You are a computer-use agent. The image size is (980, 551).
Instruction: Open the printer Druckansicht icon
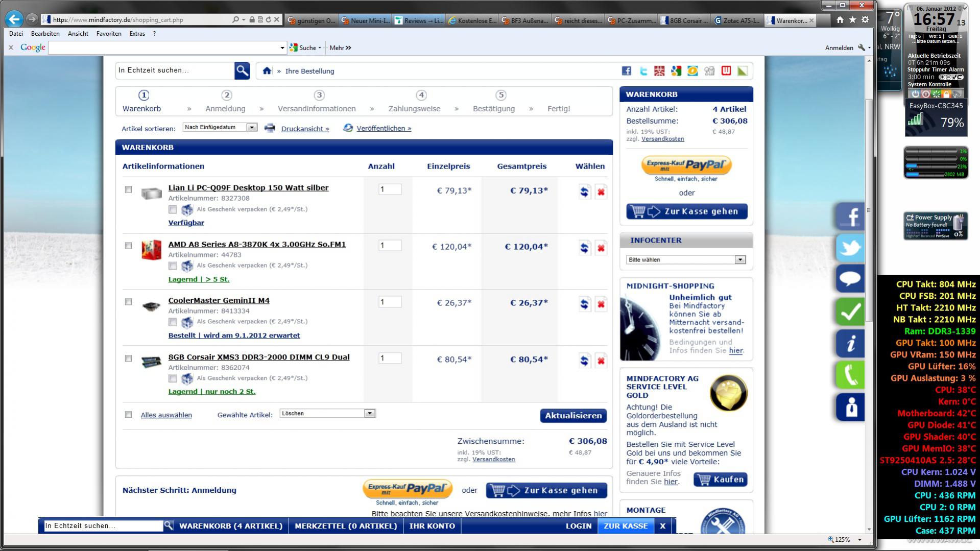270,128
